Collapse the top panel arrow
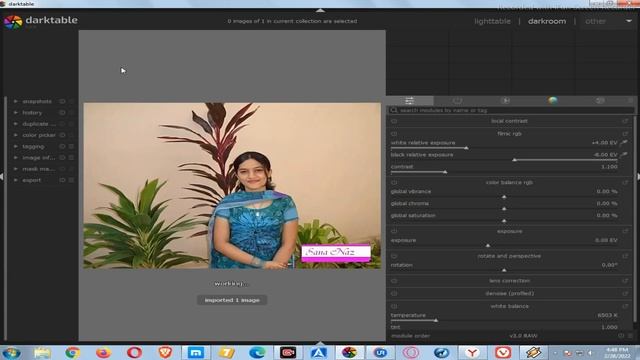The image size is (640, 360). [x=320, y=10]
